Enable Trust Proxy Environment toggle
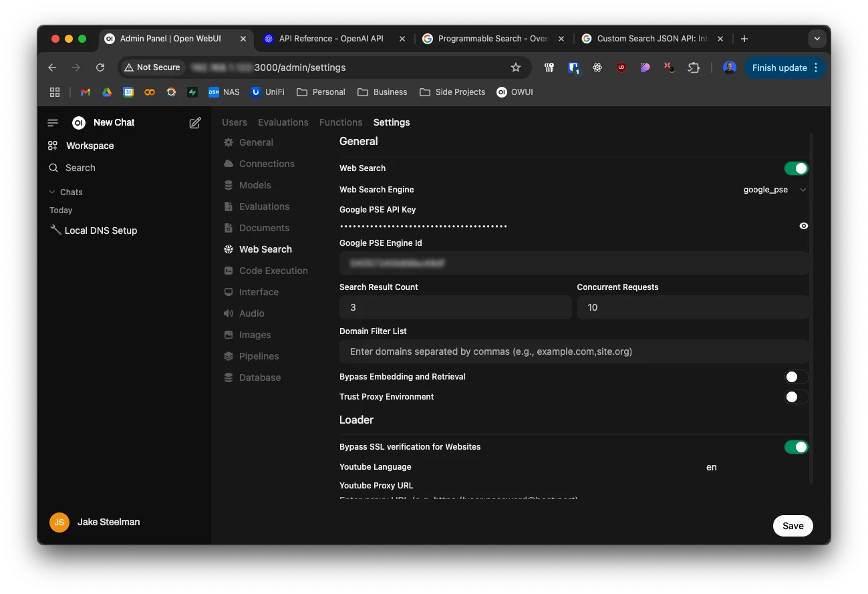 [x=797, y=397]
